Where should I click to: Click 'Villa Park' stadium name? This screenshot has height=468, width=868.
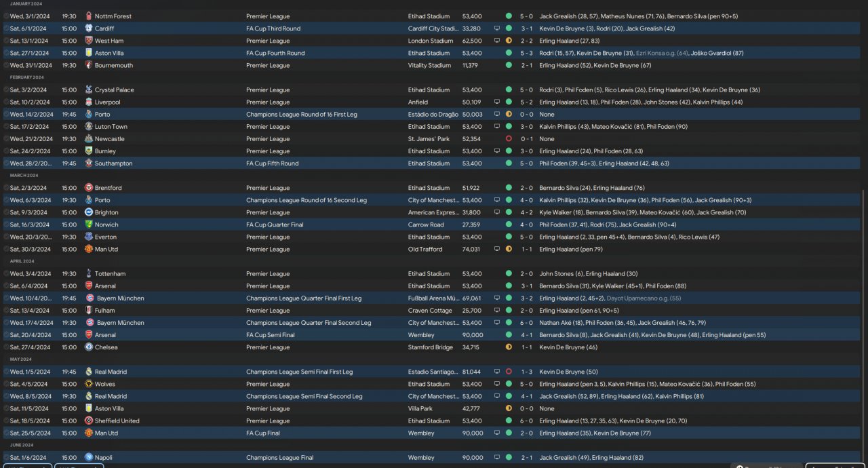tap(420, 408)
